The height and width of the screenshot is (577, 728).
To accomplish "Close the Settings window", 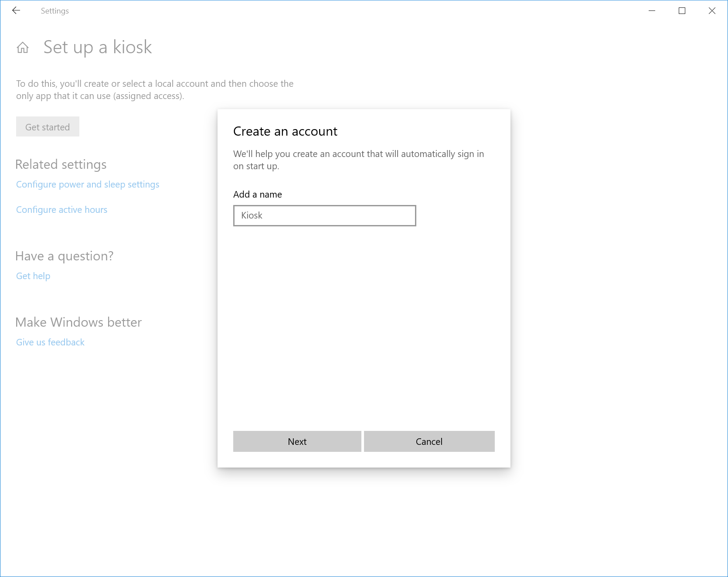I will click(712, 11).
